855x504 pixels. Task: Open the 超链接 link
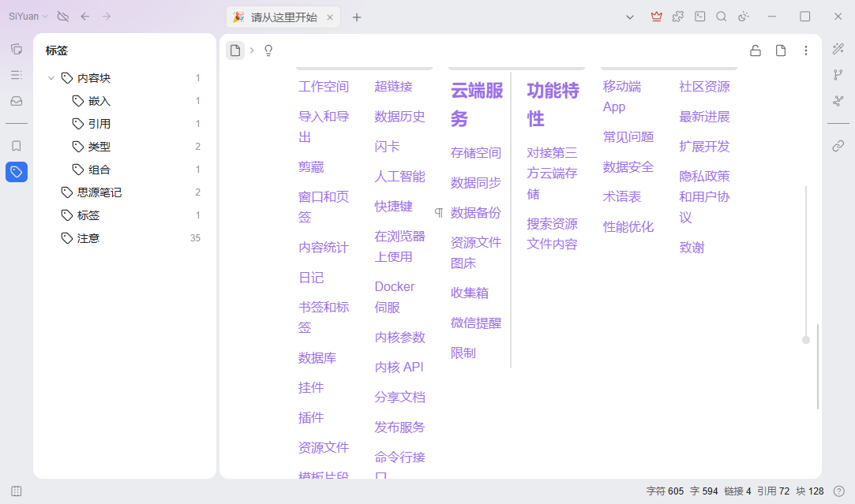(x=393, y=86)
